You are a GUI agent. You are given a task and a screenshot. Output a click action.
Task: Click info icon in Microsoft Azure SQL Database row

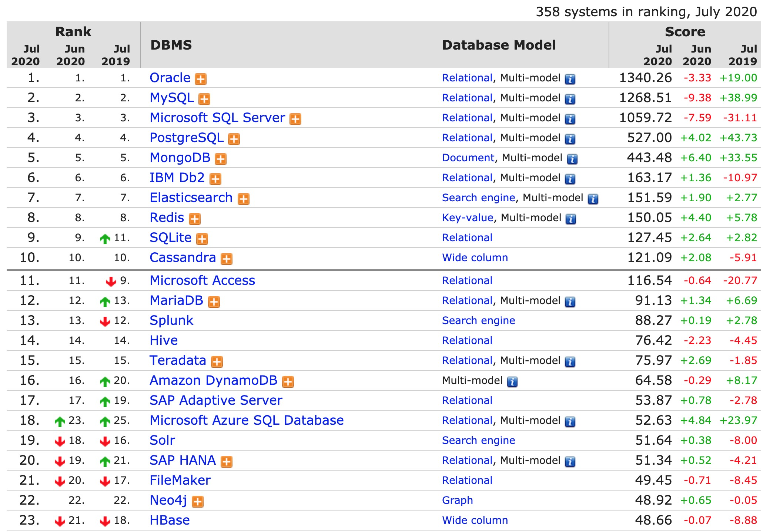(570, 421)
